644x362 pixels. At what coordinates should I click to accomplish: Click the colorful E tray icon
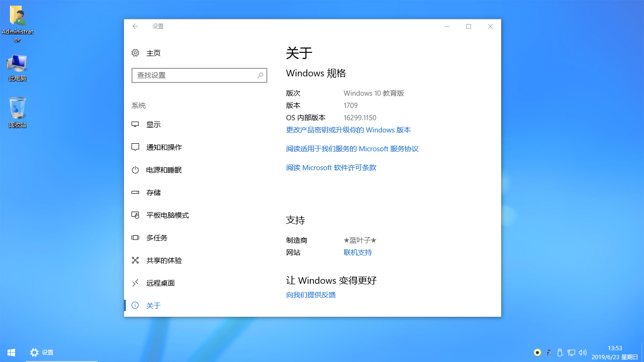pyautogui.click(x=549, y=353)
